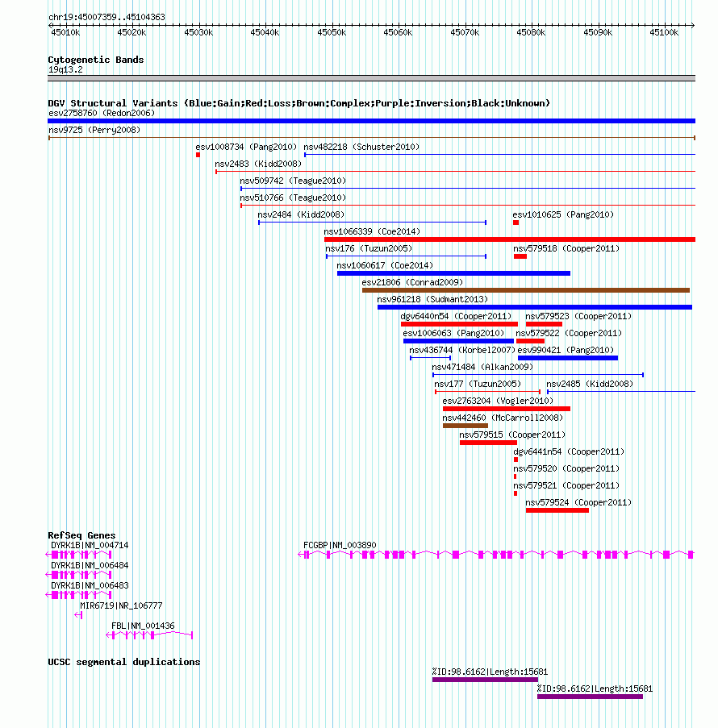Screen dimensions: 718x728
Task: Click the nsv482218 (Schuster2010) label
Action: [x=361, y=148]
